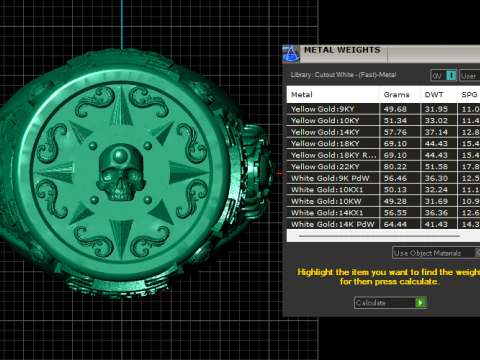480x360 pixels.
Task: Click the Use Object Materials button
Action: pyautogui.click(x=436, y=253)
